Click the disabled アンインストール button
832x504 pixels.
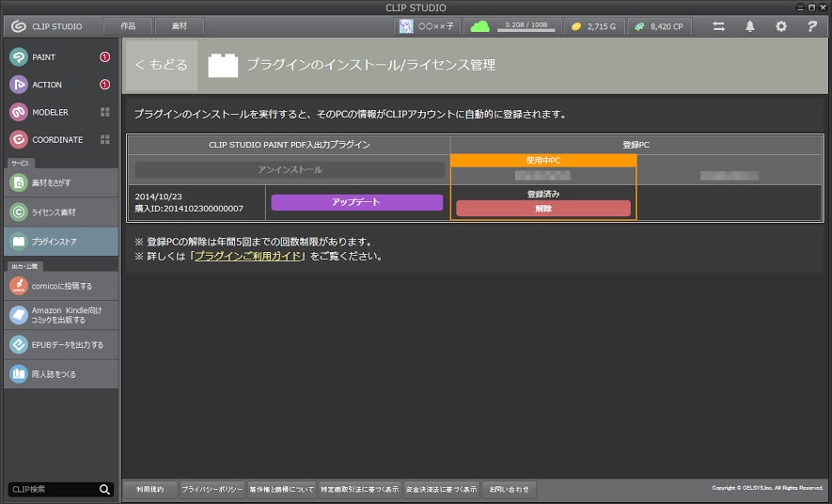pos(290,170)
